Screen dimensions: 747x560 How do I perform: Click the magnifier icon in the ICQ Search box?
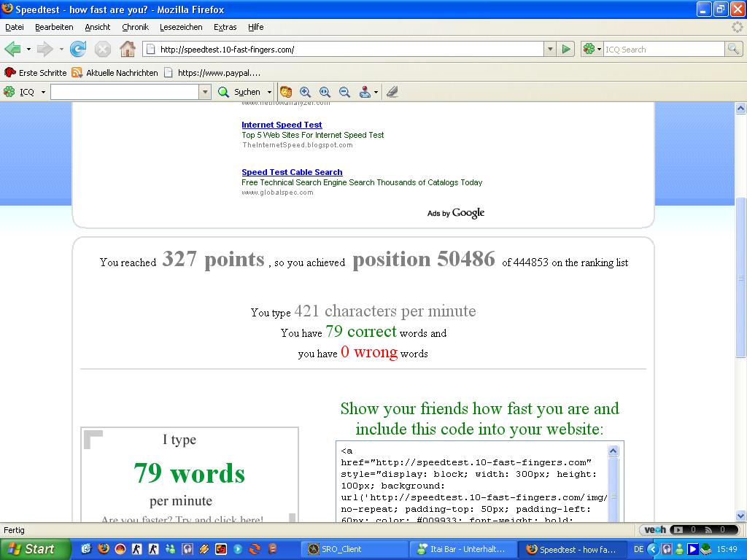[x=733, y=50]
